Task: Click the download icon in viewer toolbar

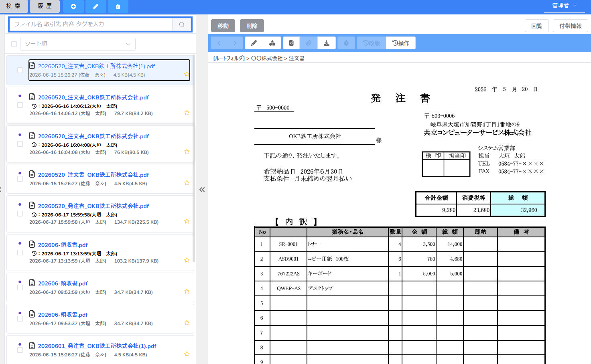Action: 327,43
